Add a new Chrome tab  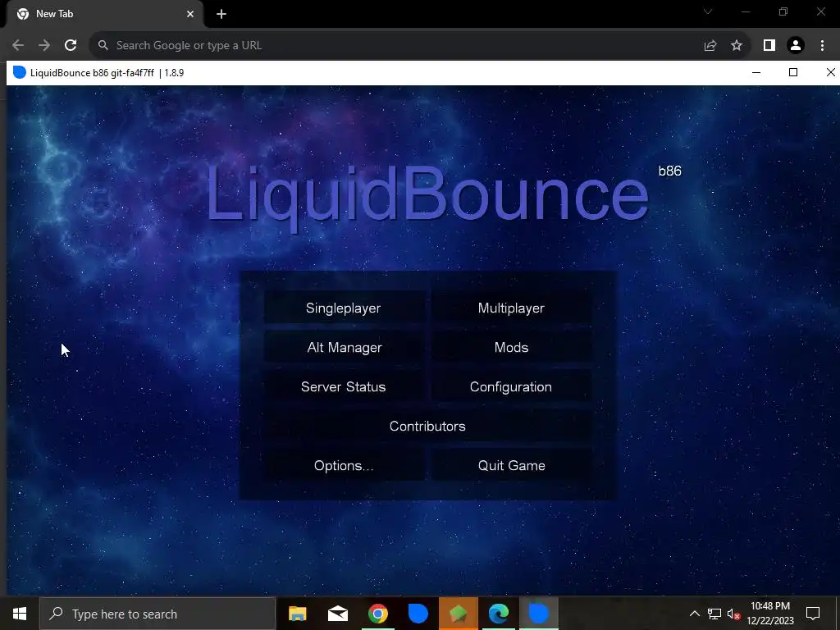pos(221,14)
